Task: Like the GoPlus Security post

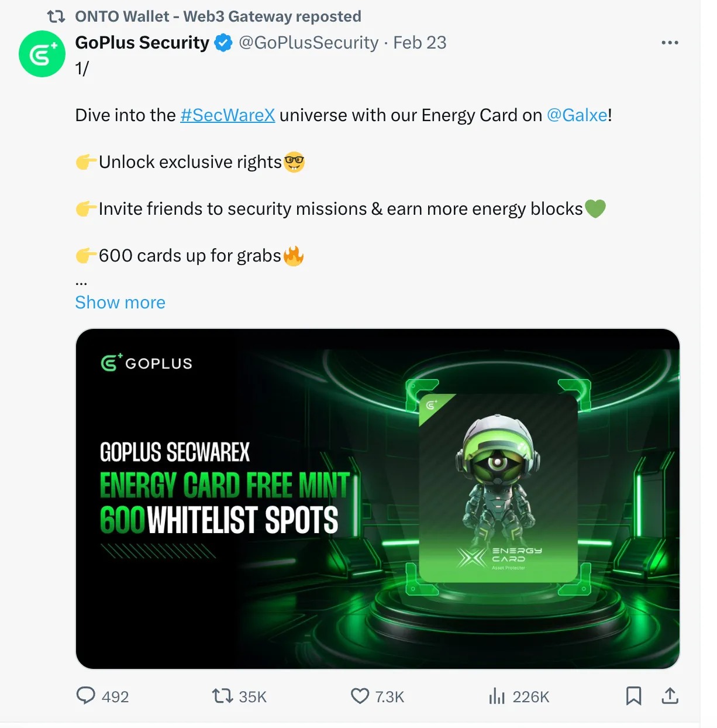Action: pos(360,696)
